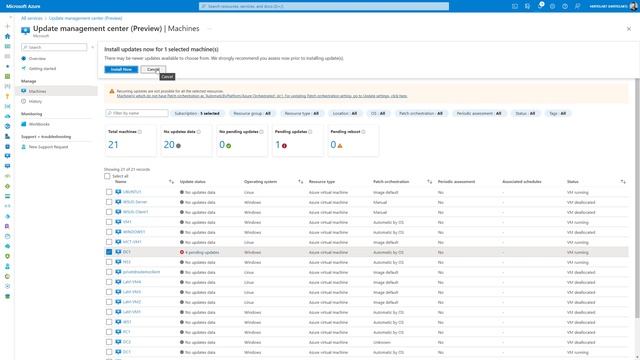The image size is (640, 360).
Task: Click the Filter by name field
Action: point(137,113)
